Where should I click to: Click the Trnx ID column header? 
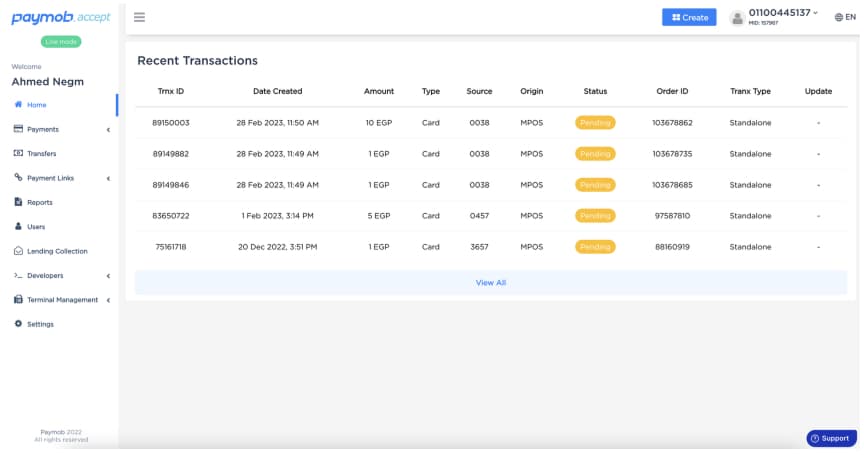tap(171, 91)
